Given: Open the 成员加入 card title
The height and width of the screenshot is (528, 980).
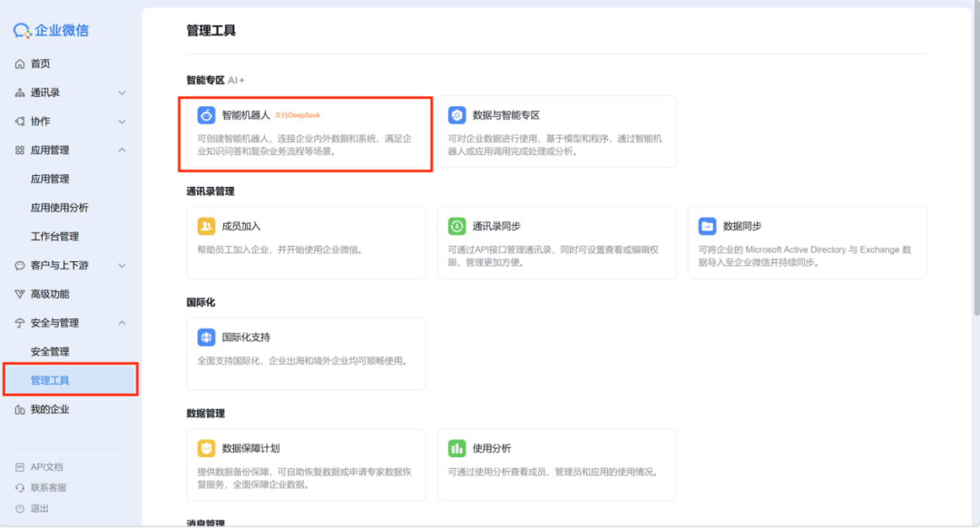Looking at the screenshot, I should coord(241,226).
